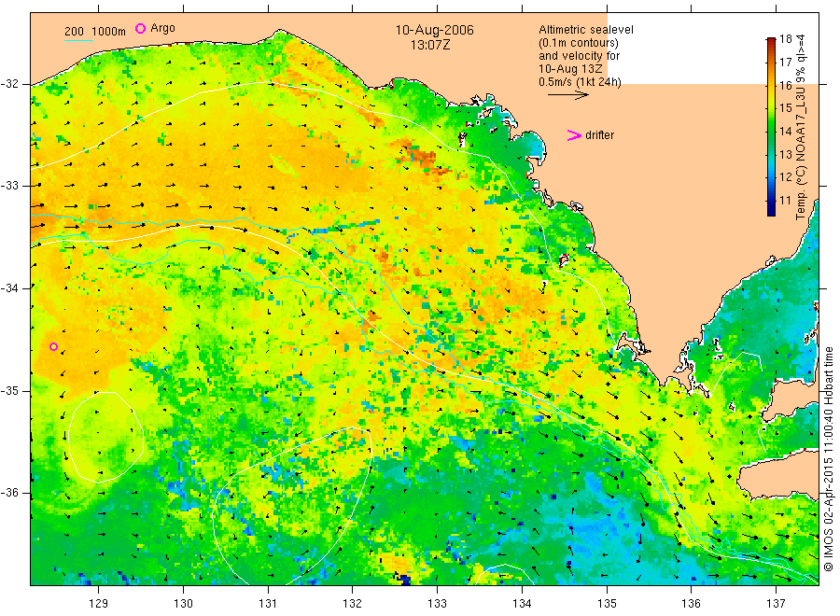Click the cyan line under the 200 legend entry
840x616 pixels.
tap(78, 40)
